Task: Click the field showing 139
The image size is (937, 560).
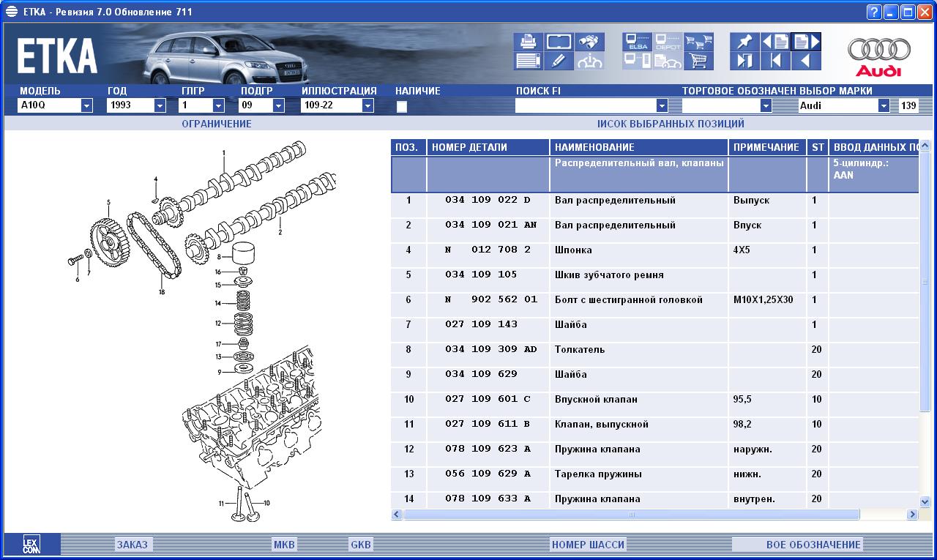Action: tap(909, 105)
